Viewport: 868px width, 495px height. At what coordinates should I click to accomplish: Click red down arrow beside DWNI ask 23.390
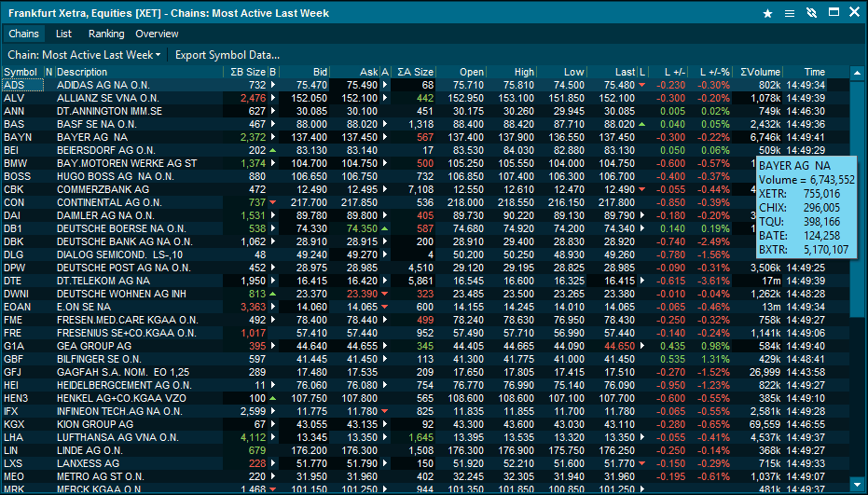385,294
